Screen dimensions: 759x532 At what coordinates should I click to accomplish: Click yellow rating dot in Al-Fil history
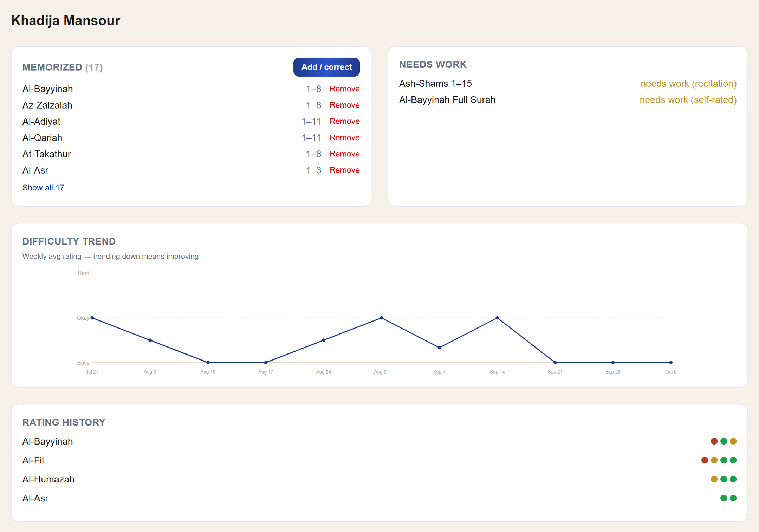tap(714, 460)
